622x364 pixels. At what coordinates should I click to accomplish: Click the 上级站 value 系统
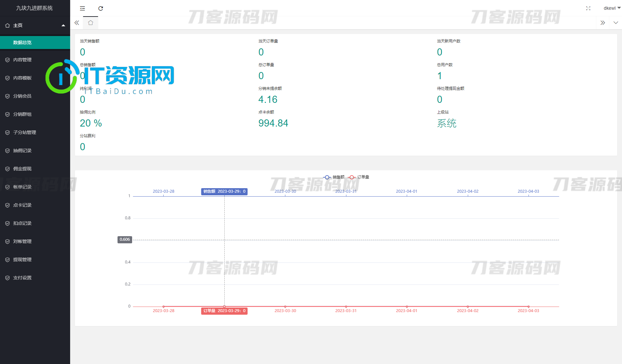pyautogui.click(x=447, y=123)
